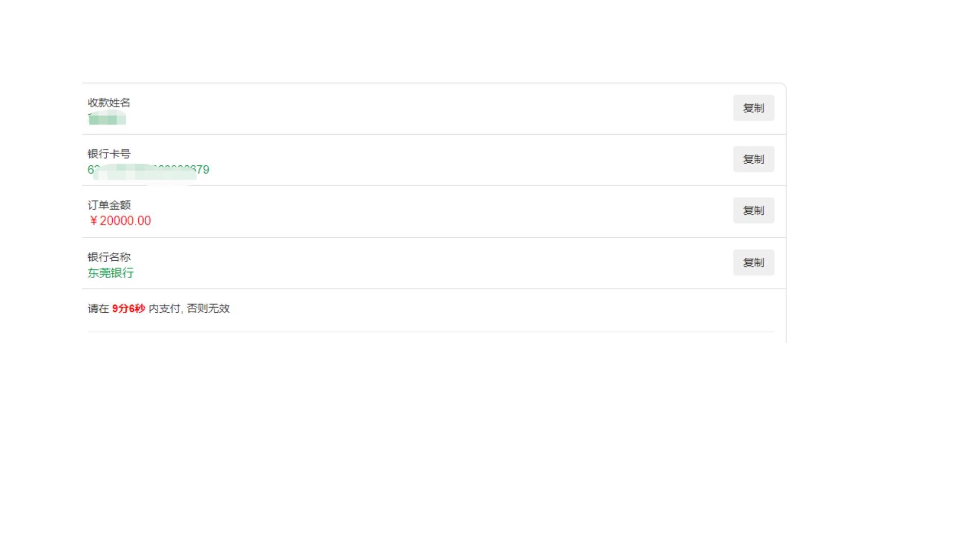Click the 银行名称 label
This screenshot has height=551, width=980.
tap(109, 257)
